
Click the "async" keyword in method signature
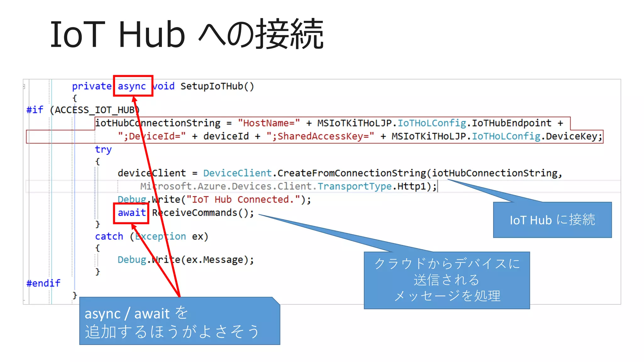132,86
